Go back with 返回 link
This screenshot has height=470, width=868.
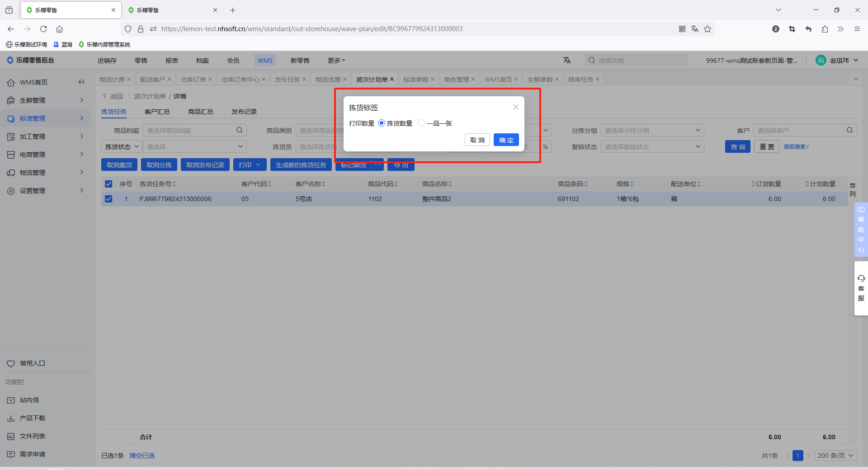tap(113, 96)
